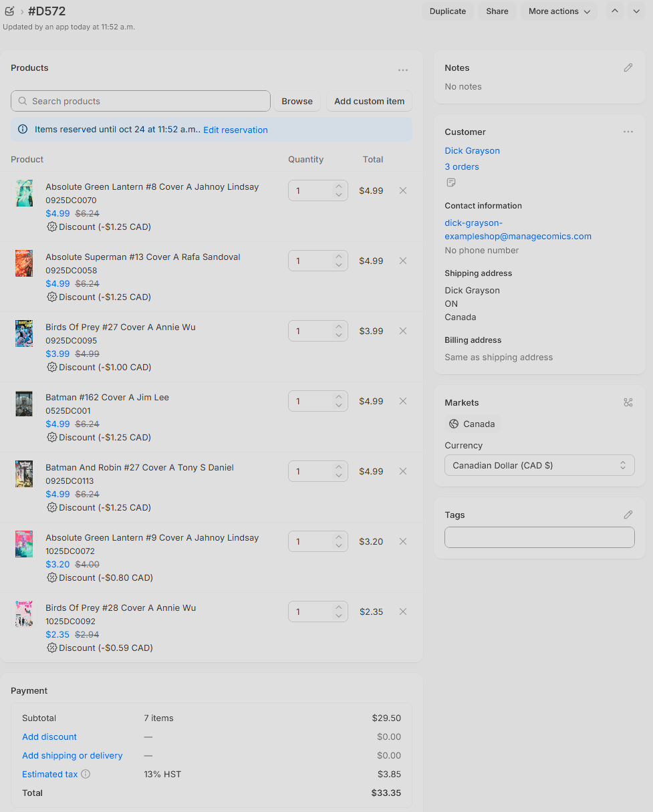Click the 13% HST text

coord(162,774)
